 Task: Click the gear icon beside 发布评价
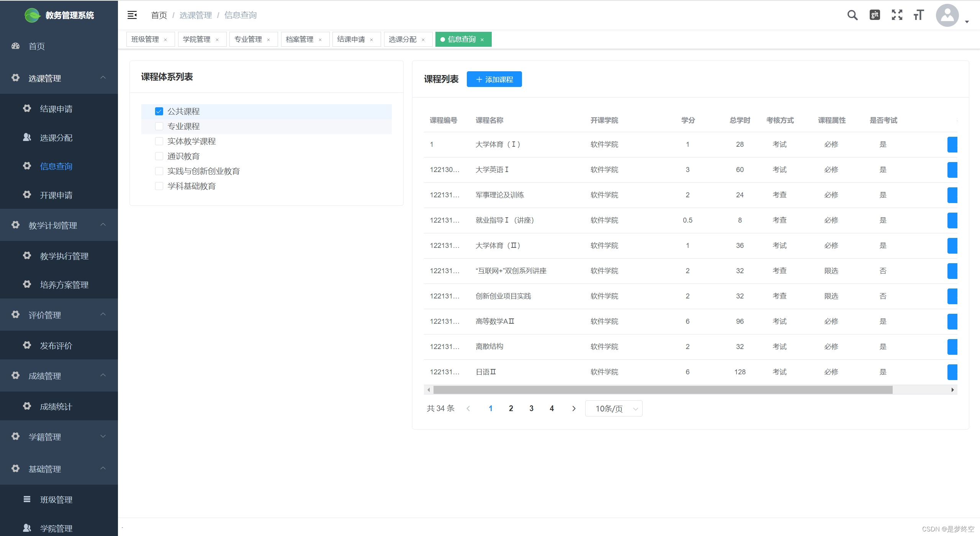27,345
